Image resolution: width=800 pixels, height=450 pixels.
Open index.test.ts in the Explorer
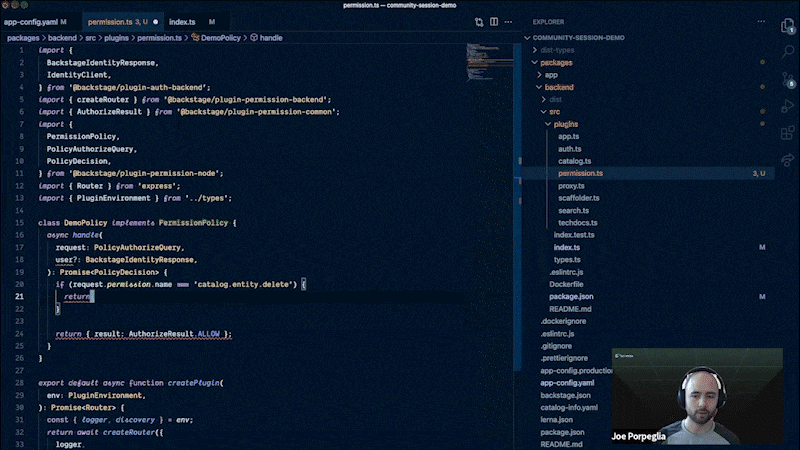coord(574,235)
